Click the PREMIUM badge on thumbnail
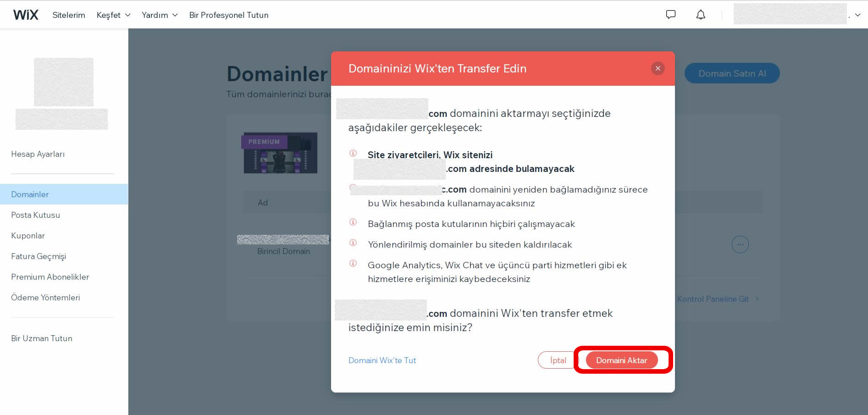Image resolution: width=868 pixels, height=415 pixels. point(264,142)
